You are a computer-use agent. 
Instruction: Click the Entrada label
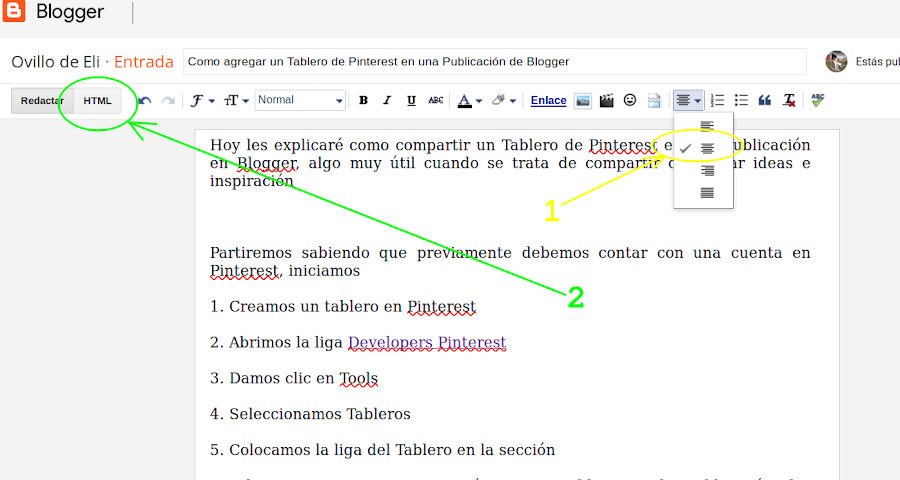click(x=144, y=61)
